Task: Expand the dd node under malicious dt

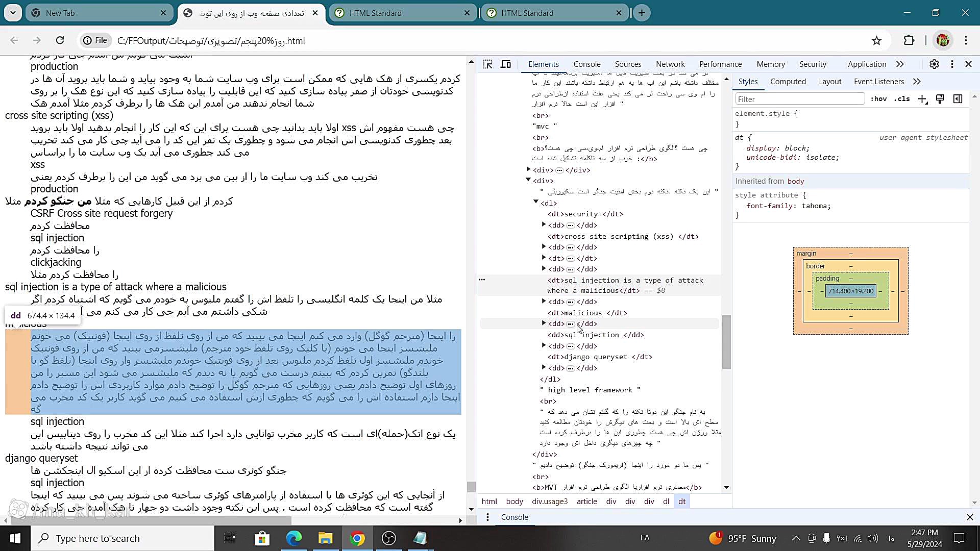Action: 544,323
